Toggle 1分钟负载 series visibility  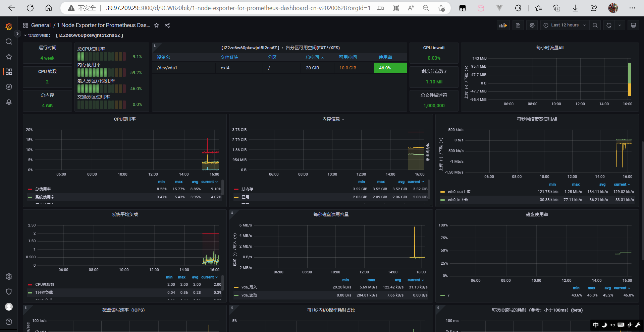(44, 293)
